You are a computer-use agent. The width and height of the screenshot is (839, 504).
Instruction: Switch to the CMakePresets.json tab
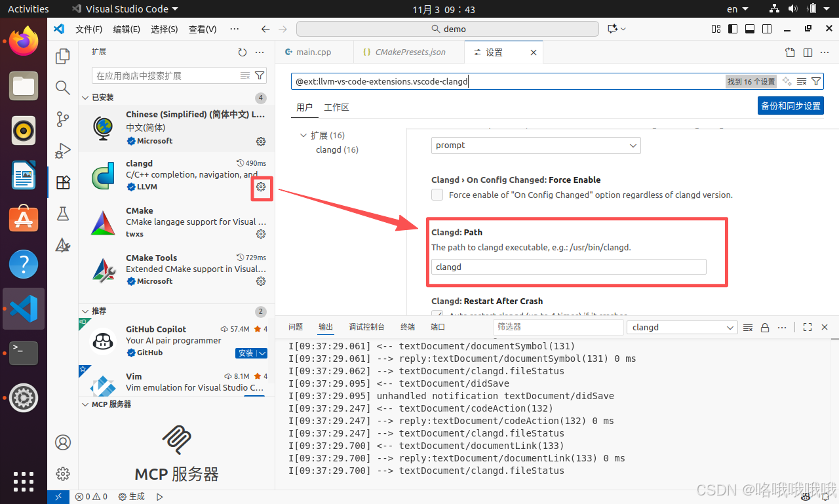[408, 52]
